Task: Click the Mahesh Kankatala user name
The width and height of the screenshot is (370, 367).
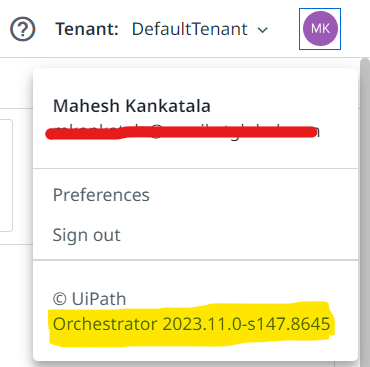Action: (x=132, y=106)
